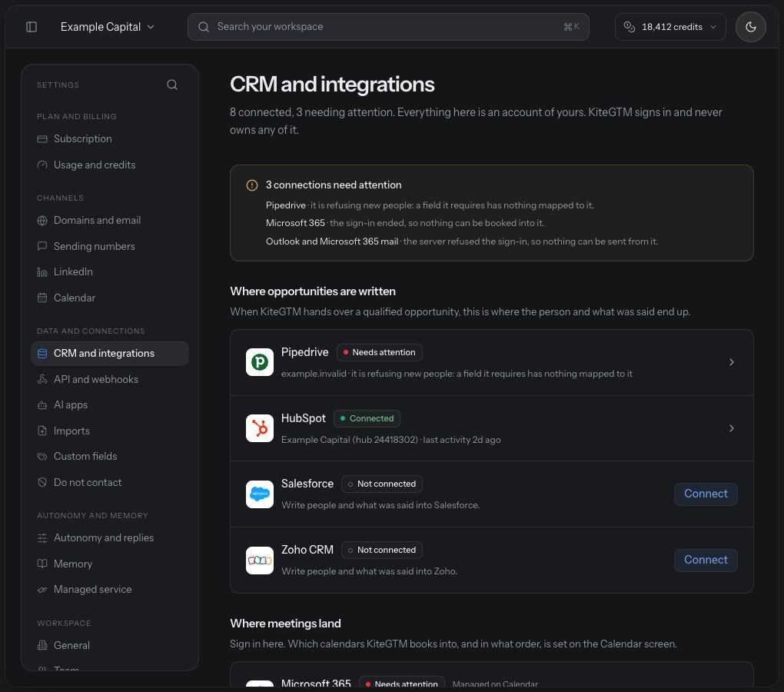Click HubSpot hub 24418302 details text
The image size is (784, 692).
click(x=391, y=440)
